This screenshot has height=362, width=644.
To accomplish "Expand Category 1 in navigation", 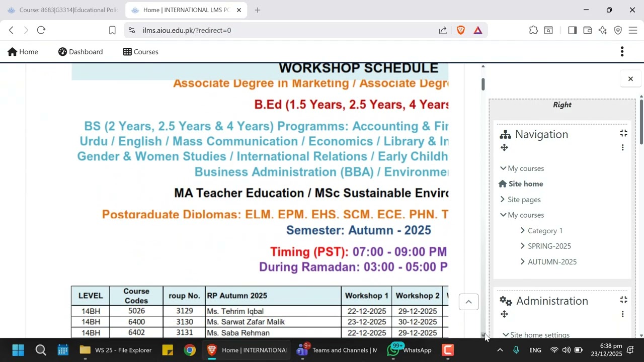I will click(523, 230).
